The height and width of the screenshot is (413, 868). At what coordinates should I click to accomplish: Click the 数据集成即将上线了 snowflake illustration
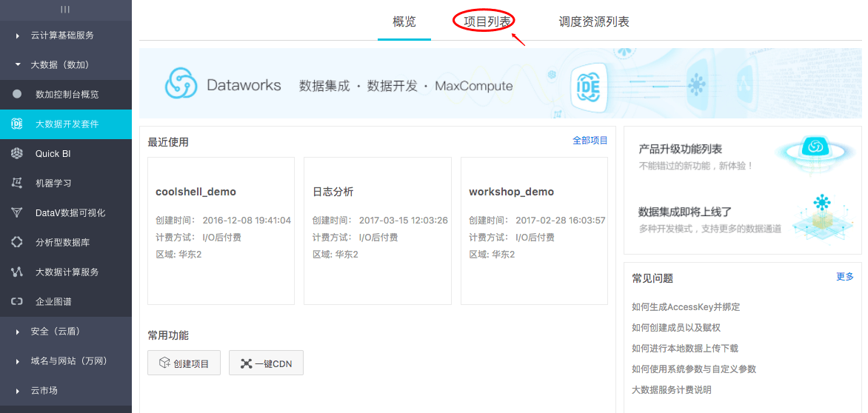coord(823,220)
